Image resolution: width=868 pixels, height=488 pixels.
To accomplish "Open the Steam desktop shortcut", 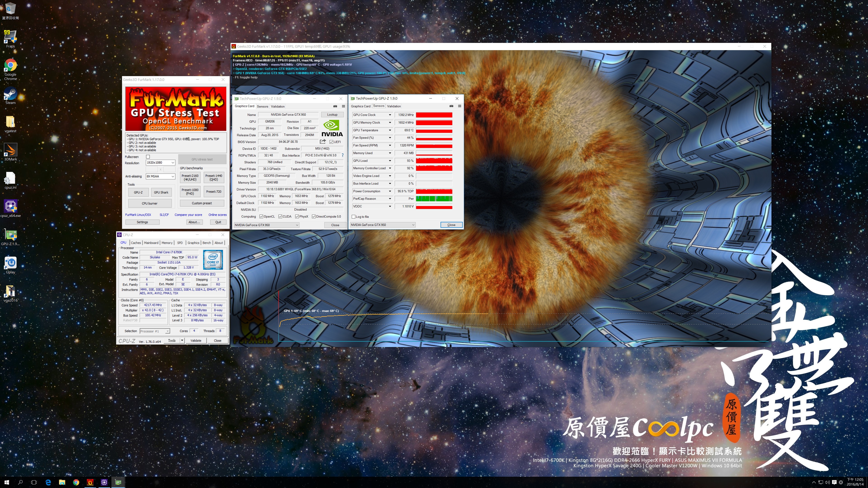I will tap(10, 96).
